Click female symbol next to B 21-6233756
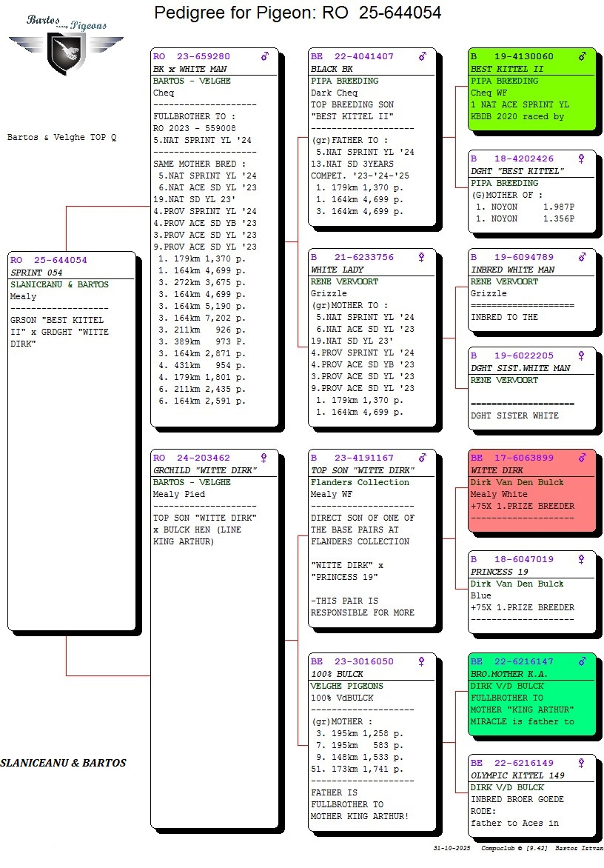 [x=423, y=258]
